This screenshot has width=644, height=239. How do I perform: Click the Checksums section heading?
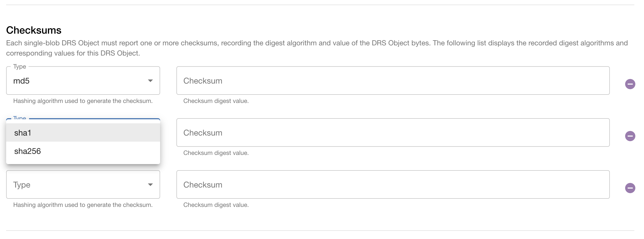coord(34,30)
